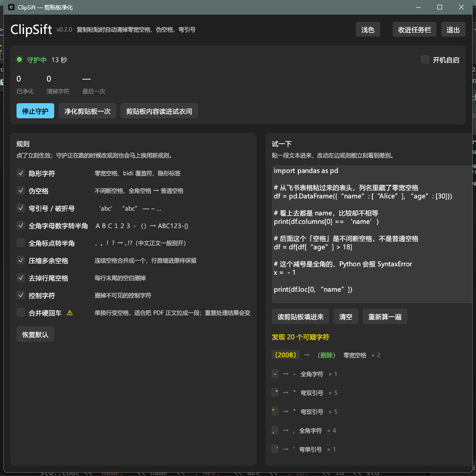Click the 试一下 panel heading

pyautogui.click(x=281, y=144)
